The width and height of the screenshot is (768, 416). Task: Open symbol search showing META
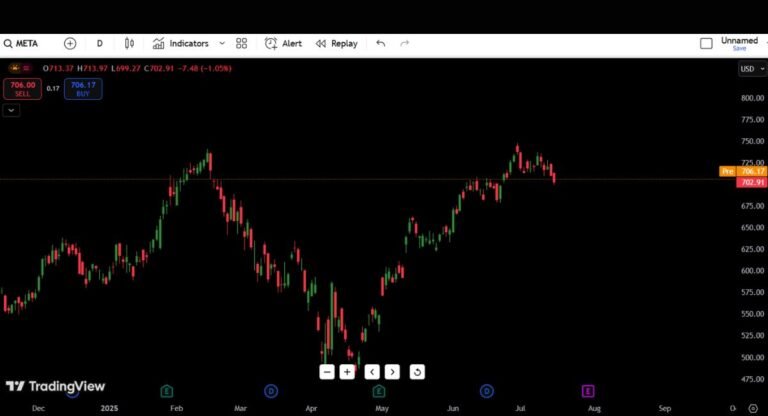tap(21, 44)
